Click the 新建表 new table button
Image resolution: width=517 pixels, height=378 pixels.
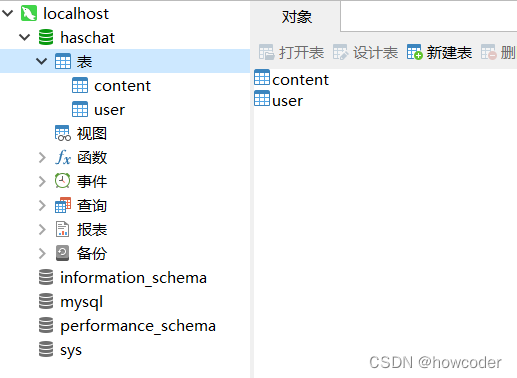439,52
